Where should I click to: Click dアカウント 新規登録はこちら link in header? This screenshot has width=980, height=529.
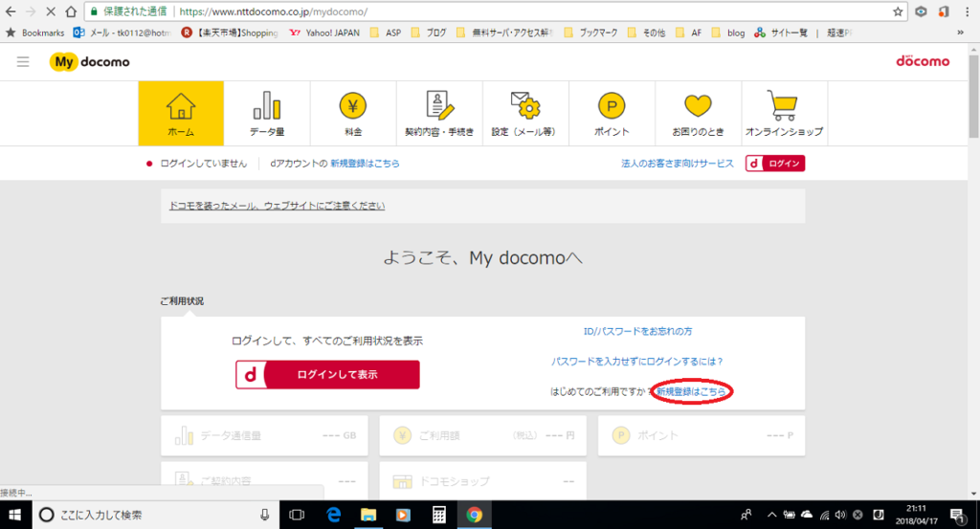tap(365, 164)
